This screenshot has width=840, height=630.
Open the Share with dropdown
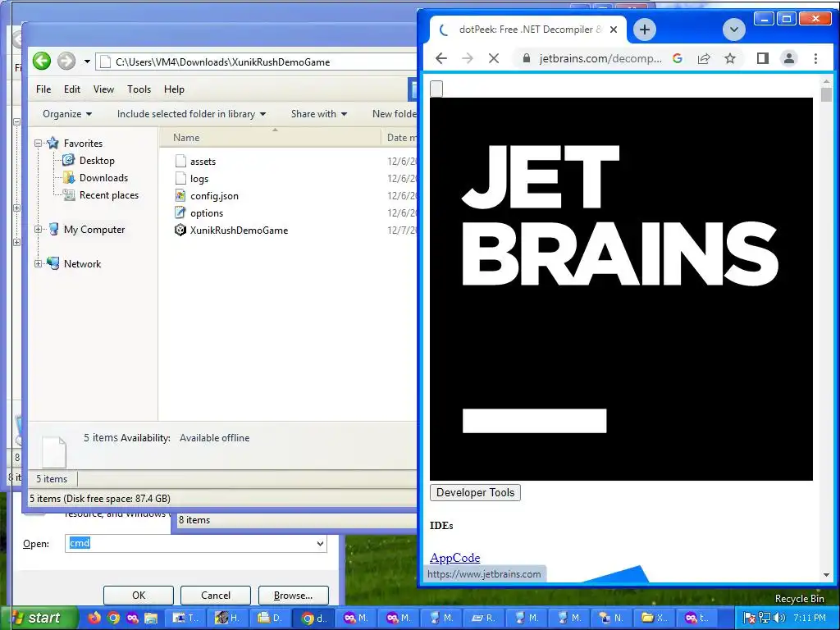click(319, 114)
